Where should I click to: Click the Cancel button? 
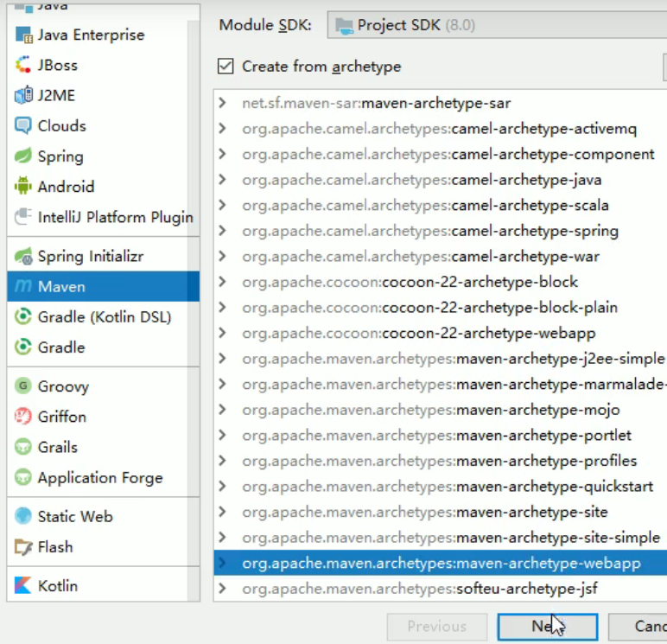tap(638, 627)
